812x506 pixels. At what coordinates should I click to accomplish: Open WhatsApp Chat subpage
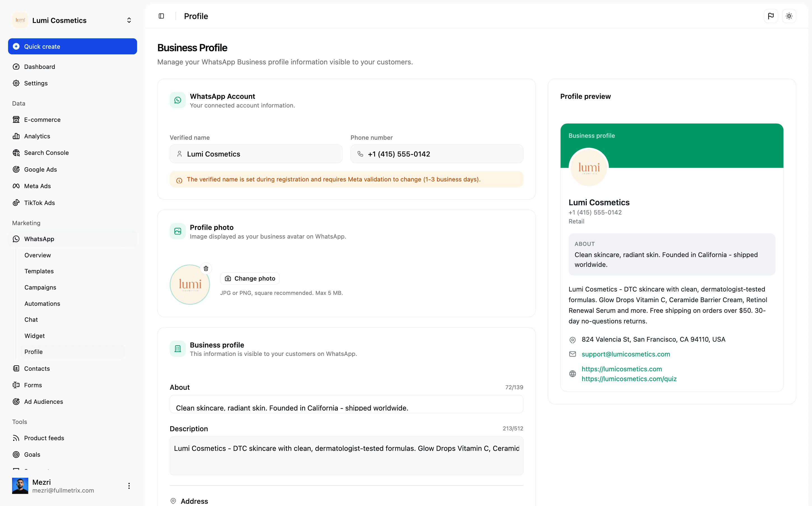(x=73, y=320)
